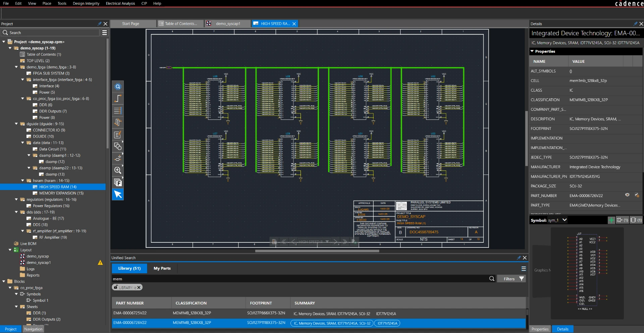Click the green plus add-symbol button
644x333 pixels.
click(x=611, y=220)
